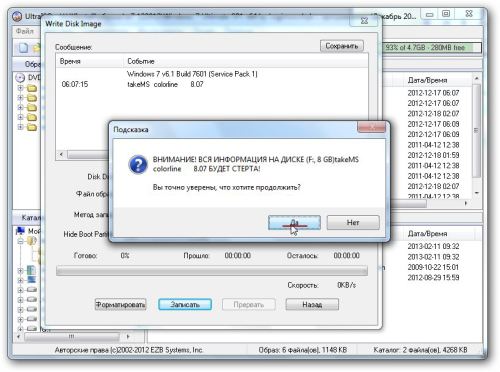This screenshot has width=500, height=372.
Task: Select the My Computer icon in catalog tree
Action: [x=20, y=231]
